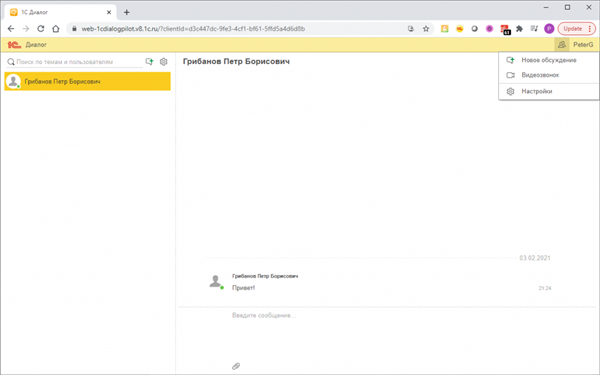Screen dimensions: 600x375
Task: Click the paperclip attach file icon
Action: tap(236, 366)
